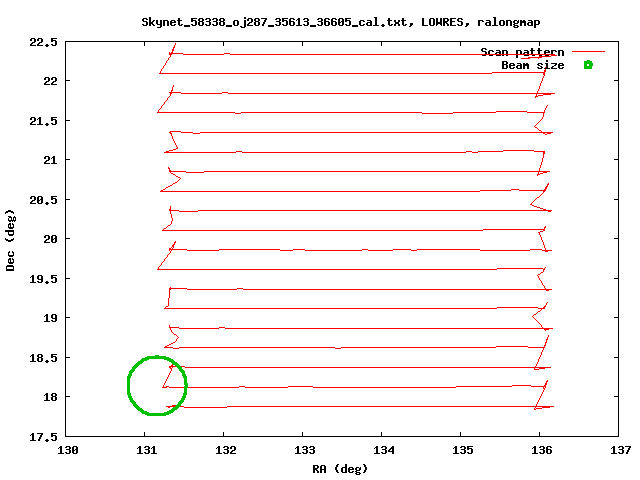Click the 'Beam size' legend label

533,65
